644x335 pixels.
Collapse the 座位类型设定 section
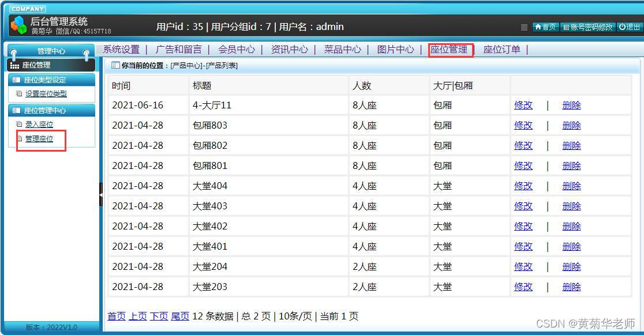point(52,80)
